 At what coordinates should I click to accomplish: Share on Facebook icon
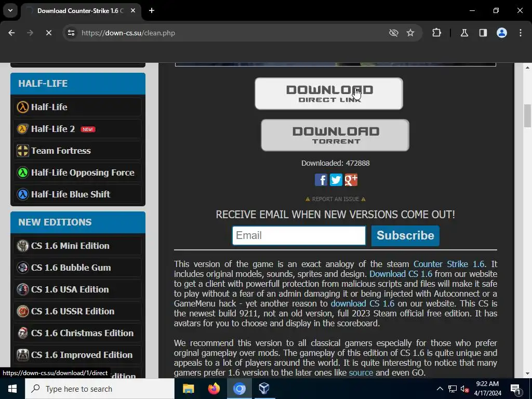point(321,180)
